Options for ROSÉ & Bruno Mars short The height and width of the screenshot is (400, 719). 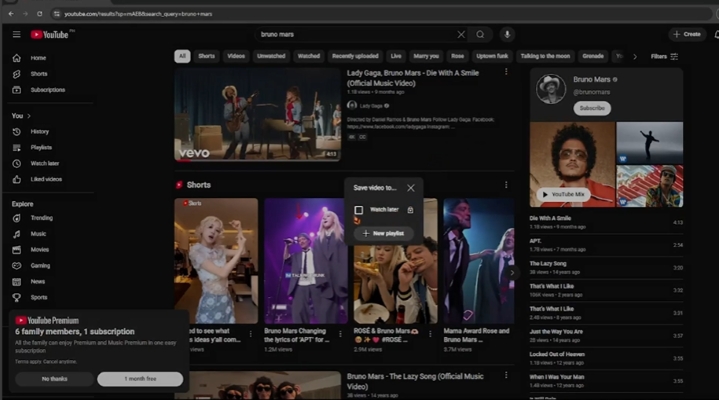pyautogui.click(x=430, y=334)
